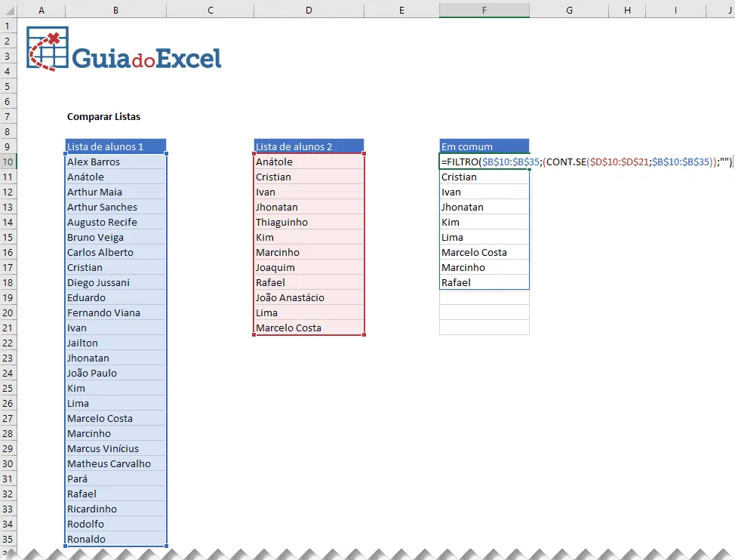Viewport: 735px width, 560px height.
Task: Select cell 'Ronaldo'
Action: tap(115, 539)
